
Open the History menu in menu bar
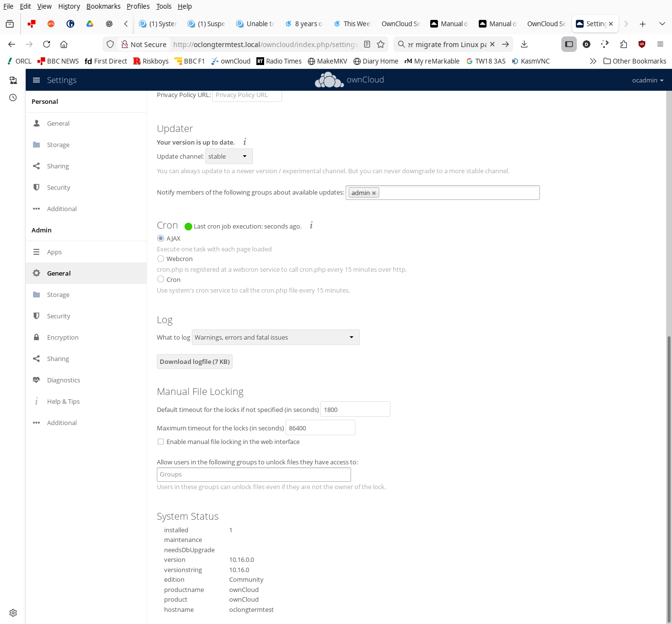(x=69, y=6)
